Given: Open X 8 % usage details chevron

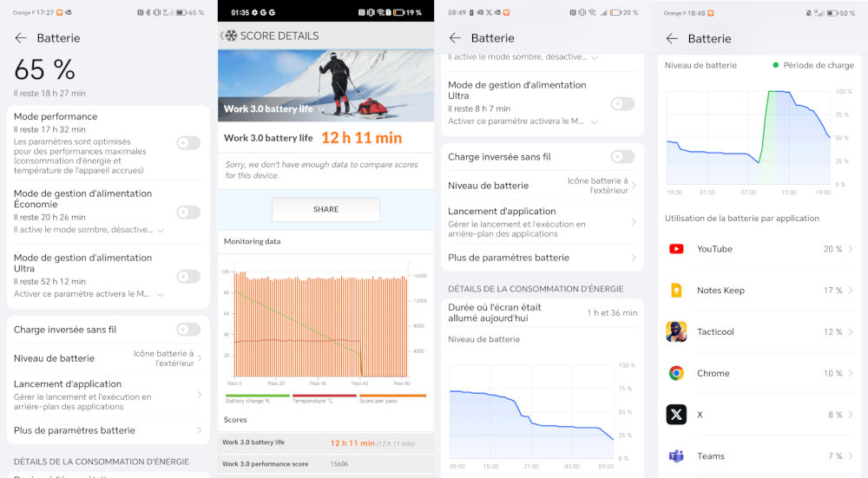Looking at the screenshot, I should [851, 415].
